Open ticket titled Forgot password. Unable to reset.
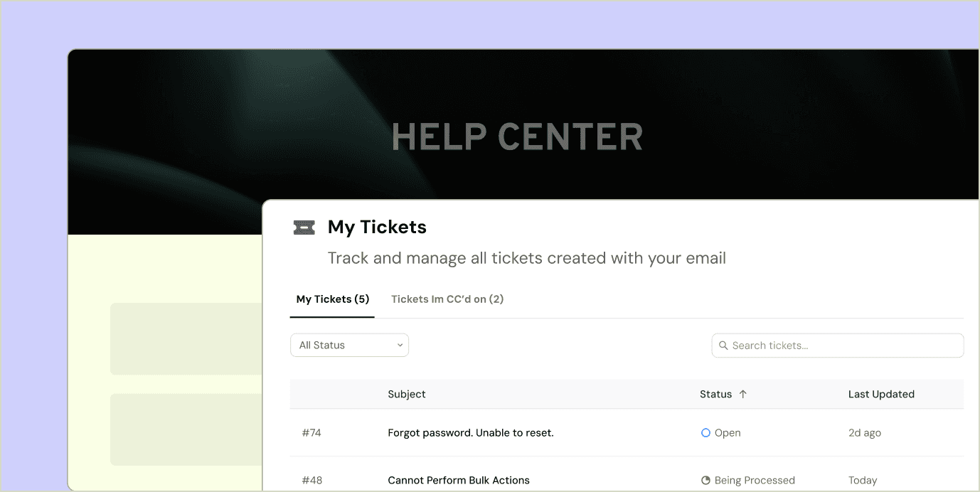Screen dimensions: 980x492 [471, 432]
